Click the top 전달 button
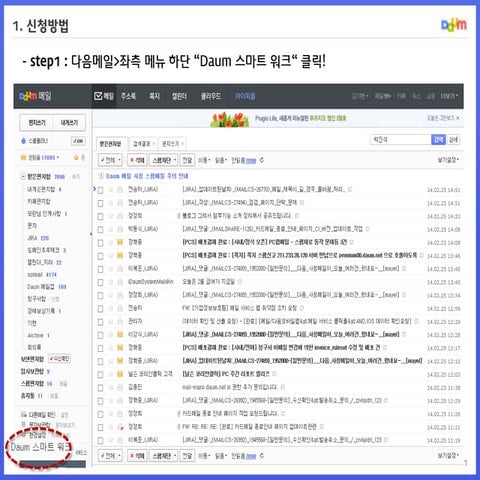 (187, 160)
